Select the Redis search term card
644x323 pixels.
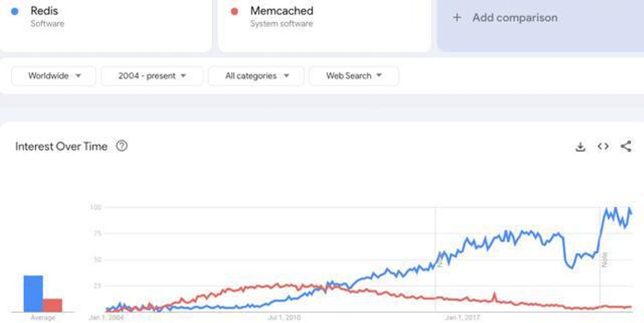pyautogui.click(x=105, y=25)
